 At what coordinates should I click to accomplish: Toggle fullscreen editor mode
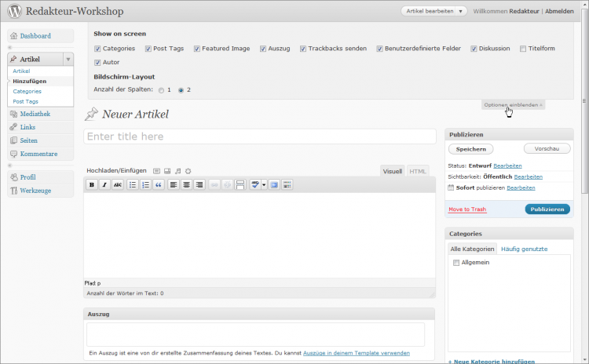pyautogui.click(x=274, y=184)
